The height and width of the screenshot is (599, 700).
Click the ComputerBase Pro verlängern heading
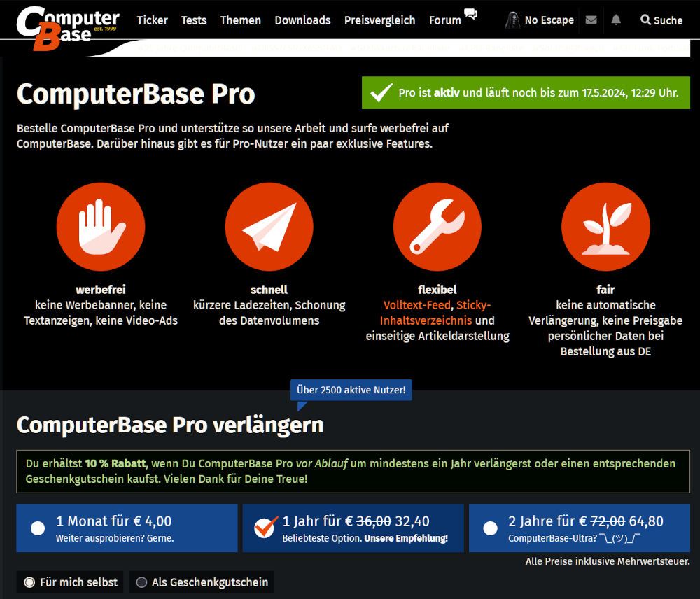[170, 425]
